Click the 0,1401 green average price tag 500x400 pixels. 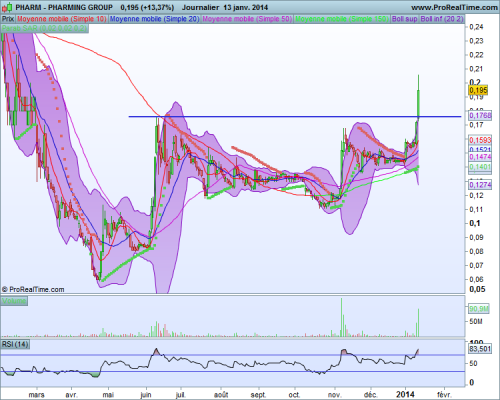(480, 167)
